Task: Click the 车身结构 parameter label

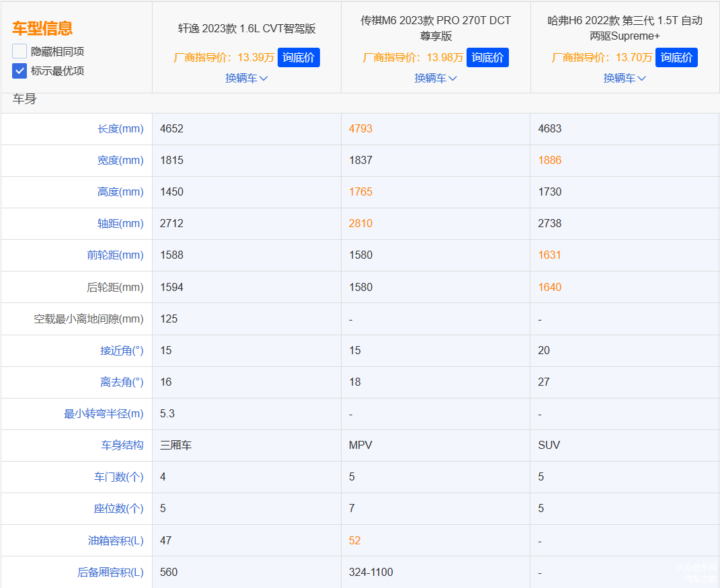Action: click(x=122, y=445)
